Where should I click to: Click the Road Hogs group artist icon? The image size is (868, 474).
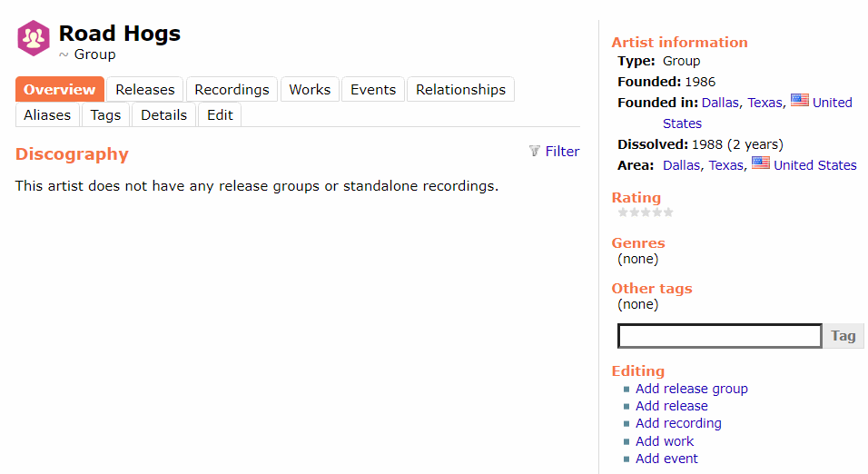(34, 38)
